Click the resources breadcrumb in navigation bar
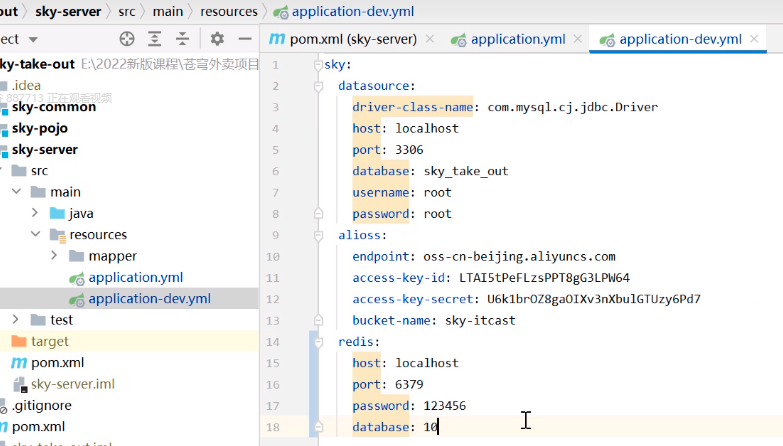783x446 pixels. [227, 11]
